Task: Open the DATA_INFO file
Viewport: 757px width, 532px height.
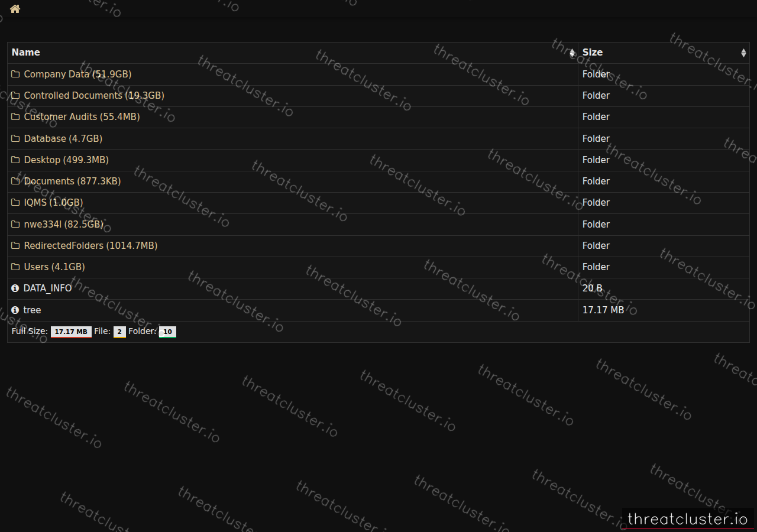Action: coord(47,288)
